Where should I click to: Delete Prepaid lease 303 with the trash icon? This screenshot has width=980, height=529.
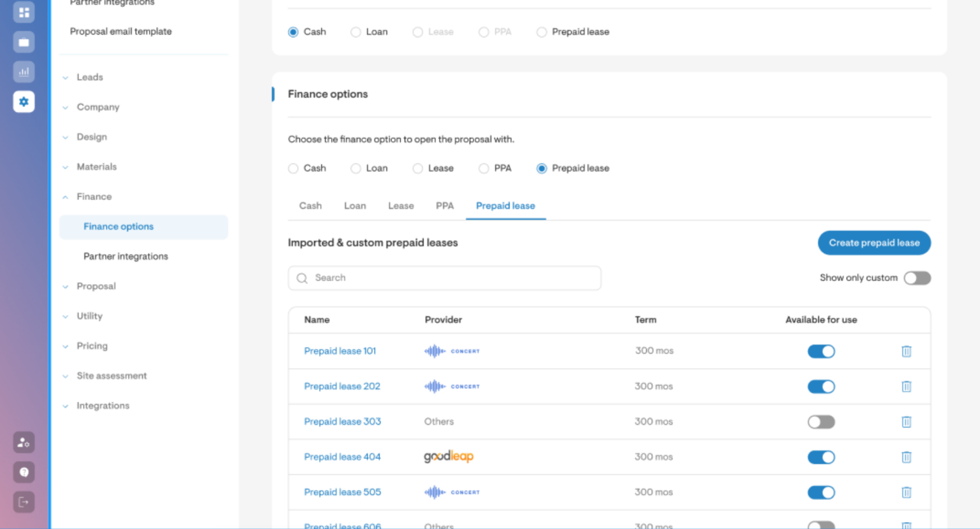pyautogui.click(x=906, y=422)
